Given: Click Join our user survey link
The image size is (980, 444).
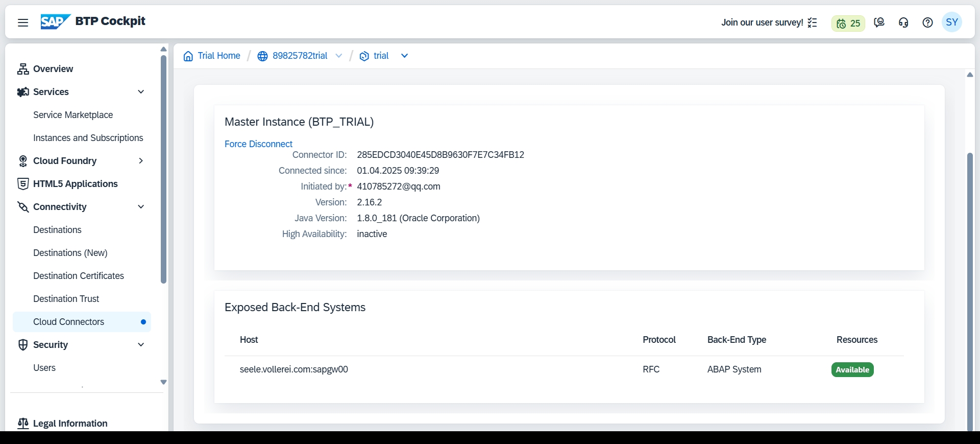Looking at the screenshot, I should pyautogui.click(x=762, y=22).
